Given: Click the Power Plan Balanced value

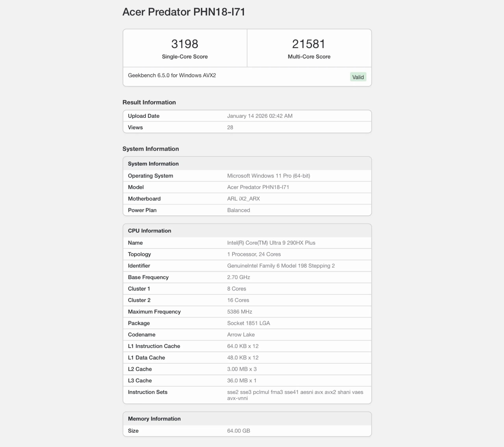Looking at the screenshot, I should (x=238, y=210).
